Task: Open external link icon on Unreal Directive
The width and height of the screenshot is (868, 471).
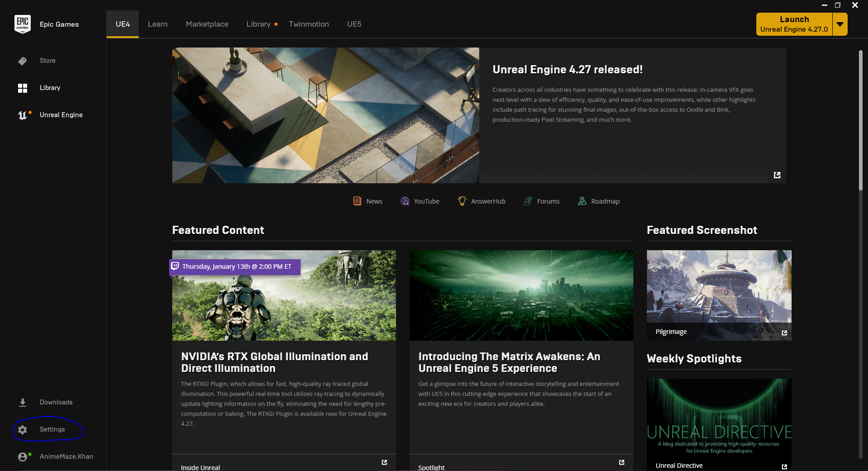Action: pyautogui.click(x=784, y=466)
